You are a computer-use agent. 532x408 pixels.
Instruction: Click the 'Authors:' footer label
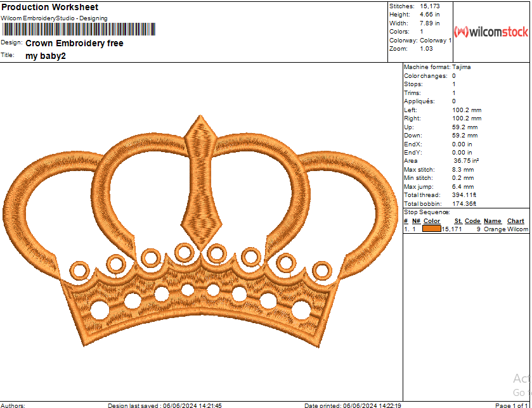(x=13, y=405)
